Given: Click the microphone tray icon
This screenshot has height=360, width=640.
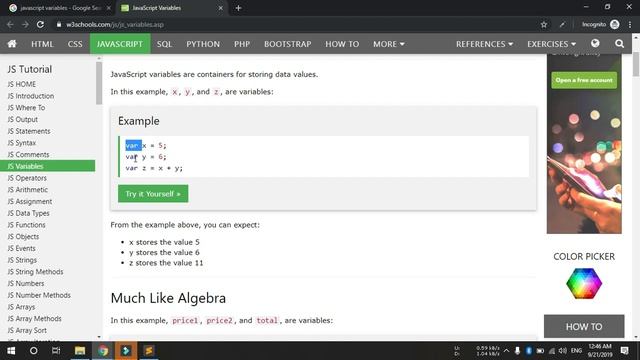Looking at the screenshot, I should click(517, 351).
